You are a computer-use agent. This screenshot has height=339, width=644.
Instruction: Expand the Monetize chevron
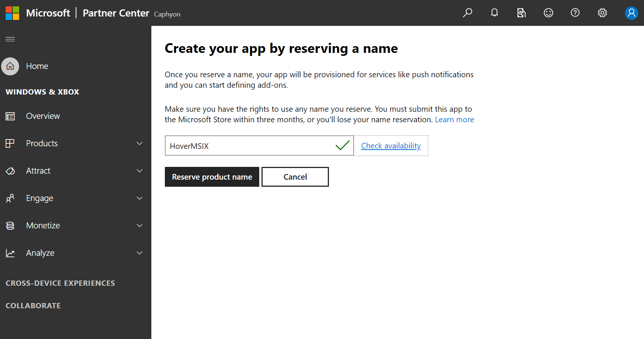tap(140, 226)
